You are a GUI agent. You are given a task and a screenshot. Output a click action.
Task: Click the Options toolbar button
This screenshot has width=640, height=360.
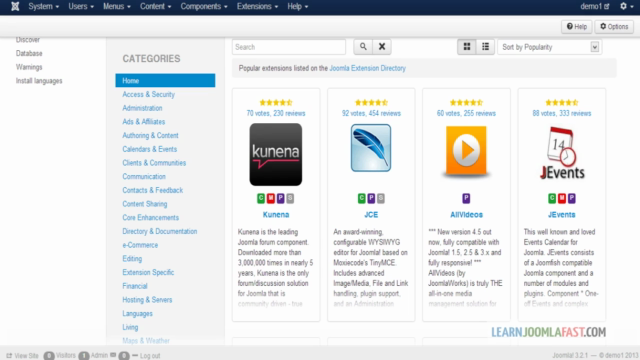pyautogui.click(x=614, y=27)
